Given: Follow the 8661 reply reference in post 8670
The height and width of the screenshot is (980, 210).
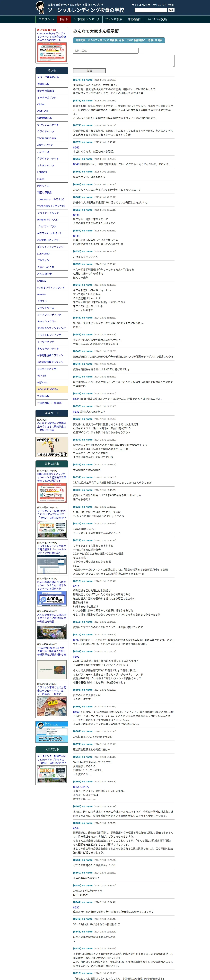Looking at the screenshot, I should [76, 148].
